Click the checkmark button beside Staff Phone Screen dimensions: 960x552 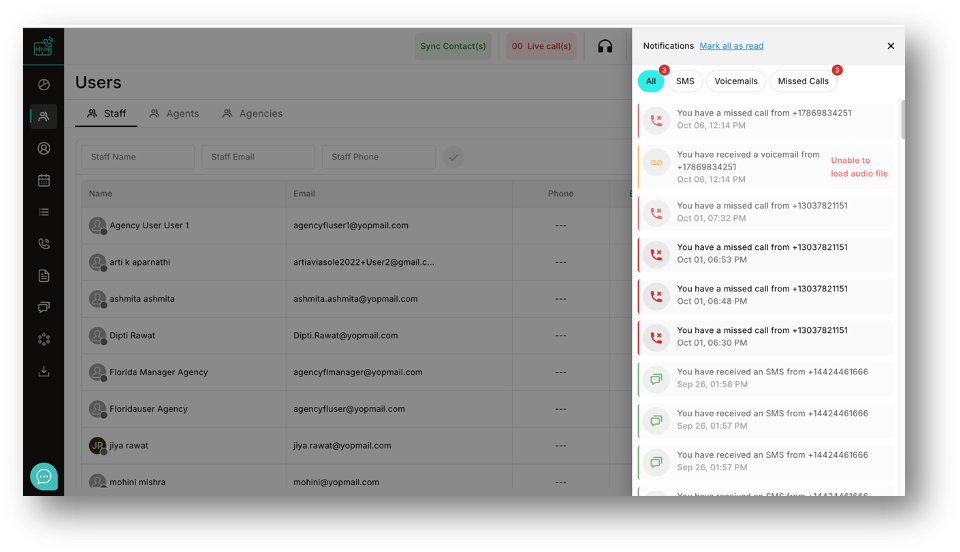[x=454, y=157]
